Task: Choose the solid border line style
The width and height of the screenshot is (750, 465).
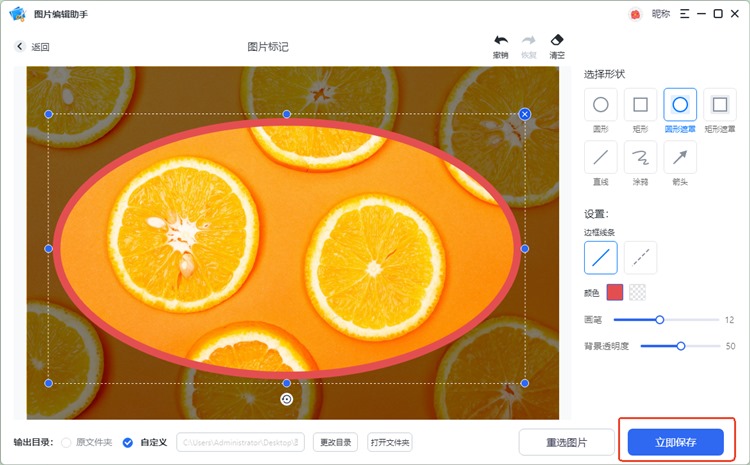Action: coord(601,257)
